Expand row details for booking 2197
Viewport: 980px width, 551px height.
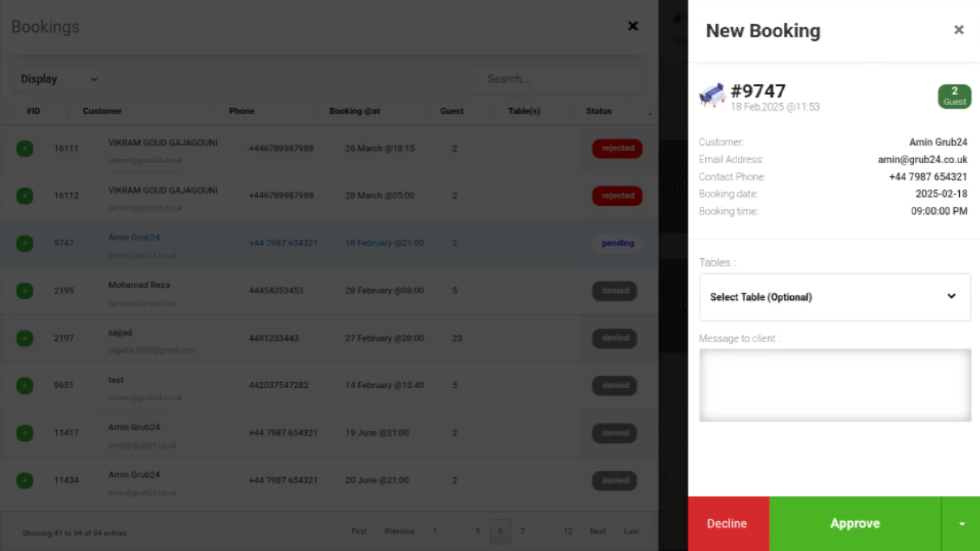25,338
